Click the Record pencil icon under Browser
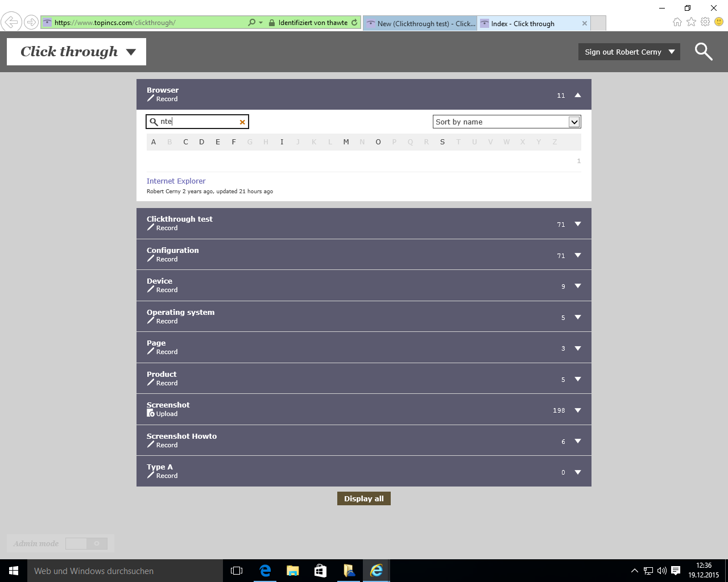The width and height of the screenshot is (728, 582). pos(151,99)
